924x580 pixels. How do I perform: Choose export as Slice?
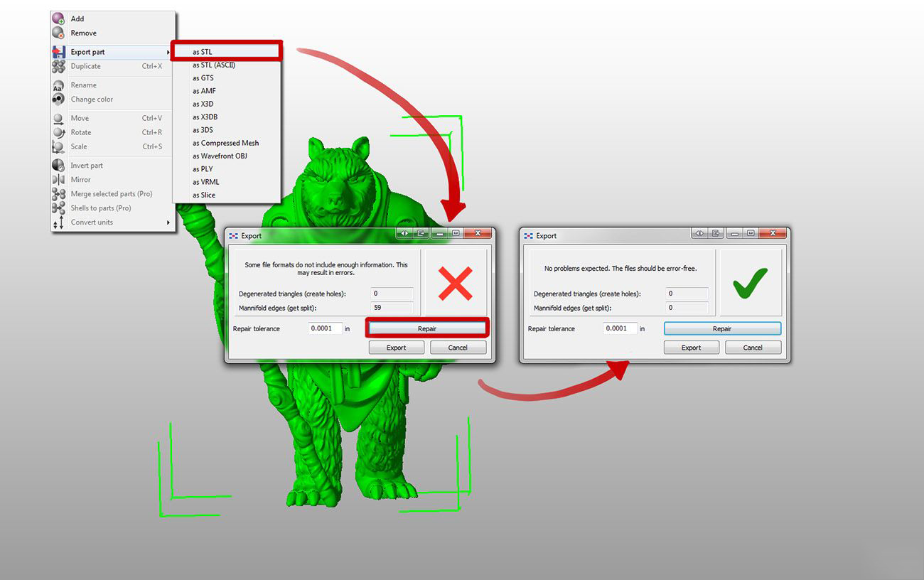[227, 195]
